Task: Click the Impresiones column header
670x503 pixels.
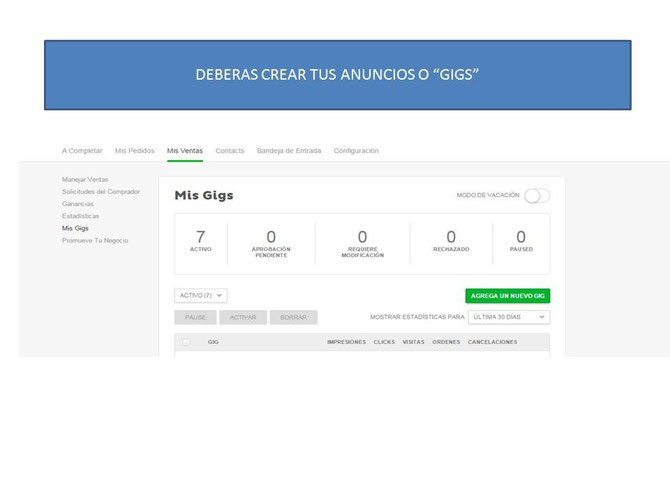Action: tap(347, 342)
